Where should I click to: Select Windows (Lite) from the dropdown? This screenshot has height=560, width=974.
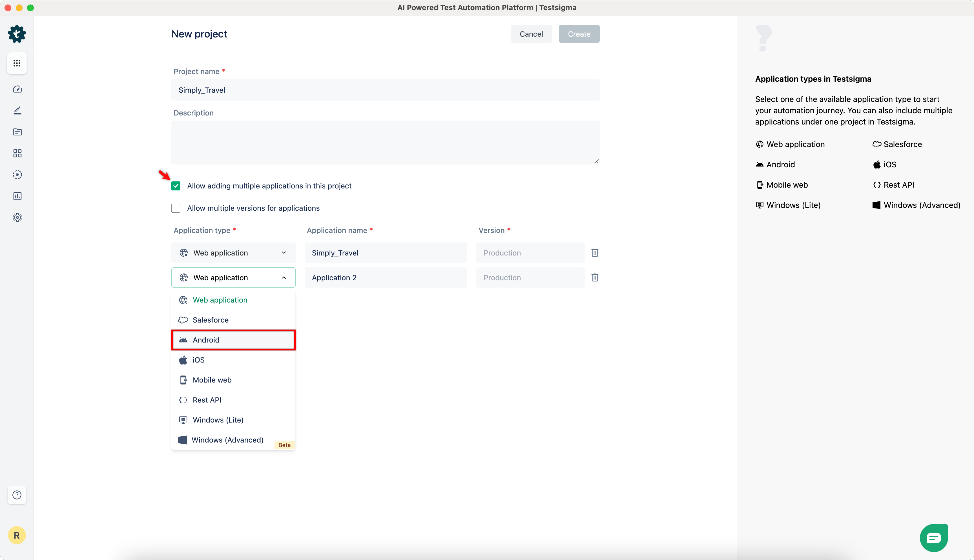234,420
